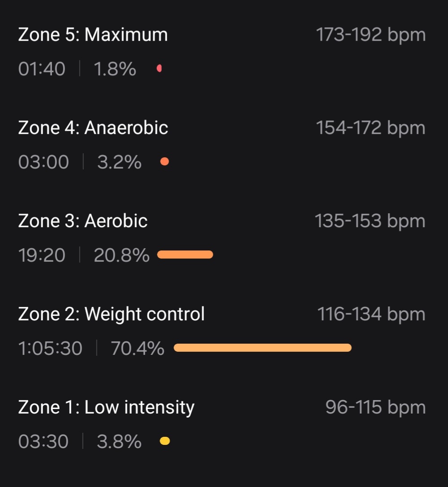The image size is (448, 487).
Task: Click the Zone 3 Aerobic progress bar
Action: pyautogui.click(x=185, y=254)
